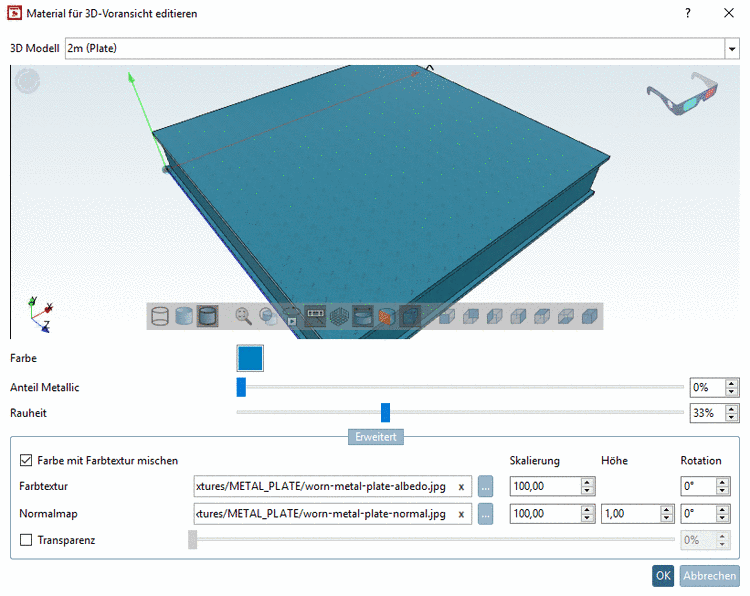Confirm with the OK button
The height and width of the screenshot is (596, 750).
click(663, 575)
